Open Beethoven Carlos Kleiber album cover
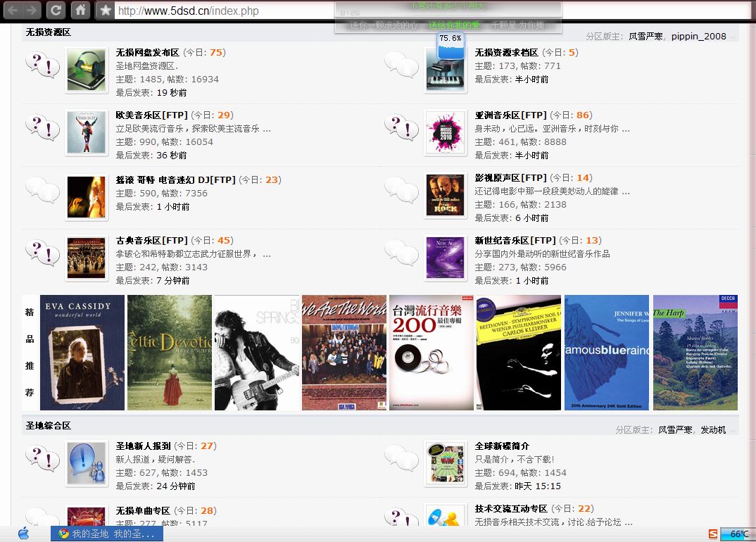 point(519,353)
